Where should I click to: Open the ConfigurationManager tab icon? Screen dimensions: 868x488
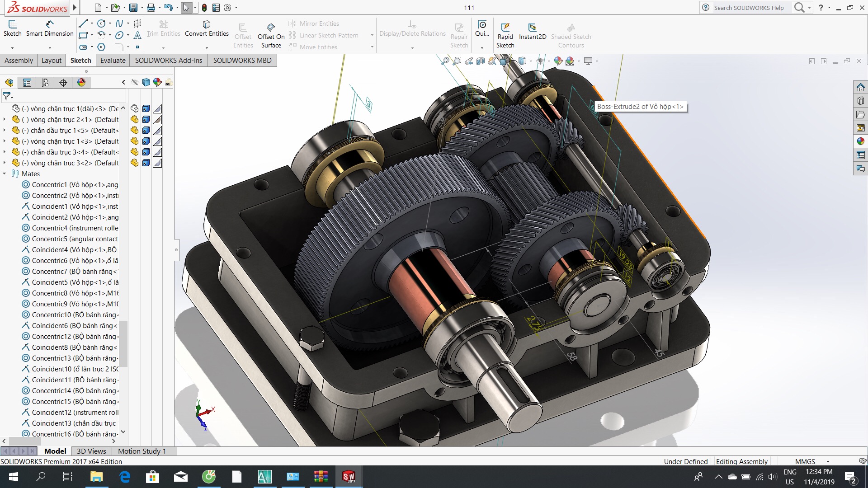(45, 83)
